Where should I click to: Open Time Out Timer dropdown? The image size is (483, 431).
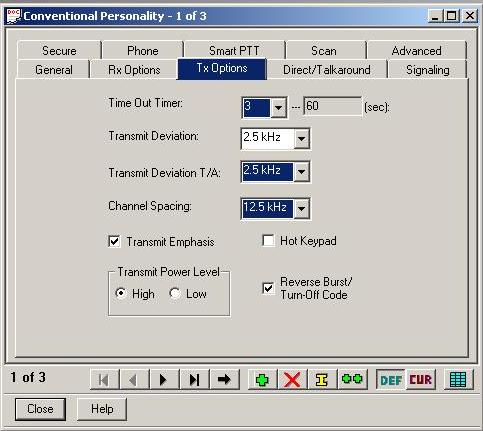[278, 107]
